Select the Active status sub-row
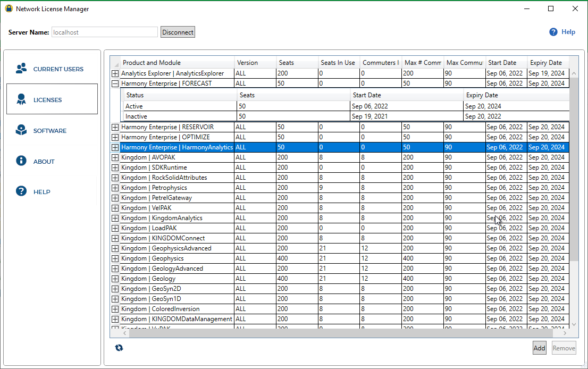The height and width of the screenshot is (369, 588). (347, 106)
